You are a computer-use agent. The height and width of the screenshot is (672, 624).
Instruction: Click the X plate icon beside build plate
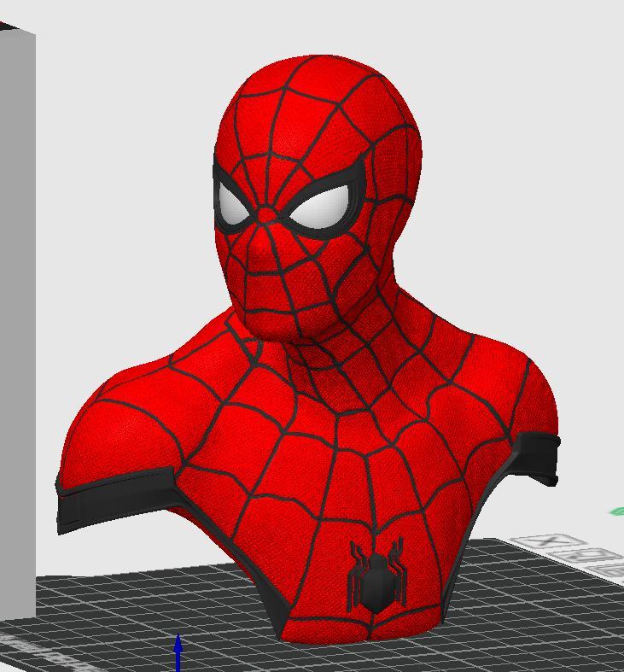point(548,541)
